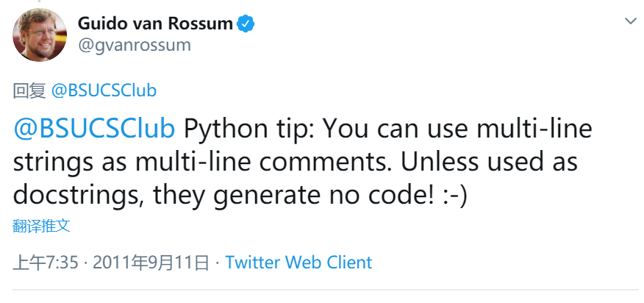Expand the tweet options chevron

630,21
